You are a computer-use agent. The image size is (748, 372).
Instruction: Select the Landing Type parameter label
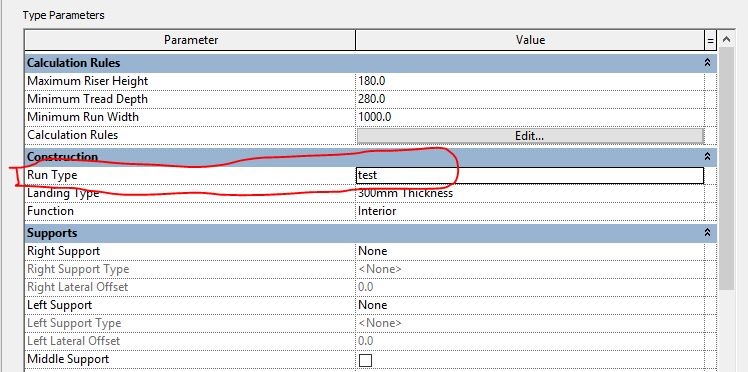pyautogui.click(x=63, y=194)
